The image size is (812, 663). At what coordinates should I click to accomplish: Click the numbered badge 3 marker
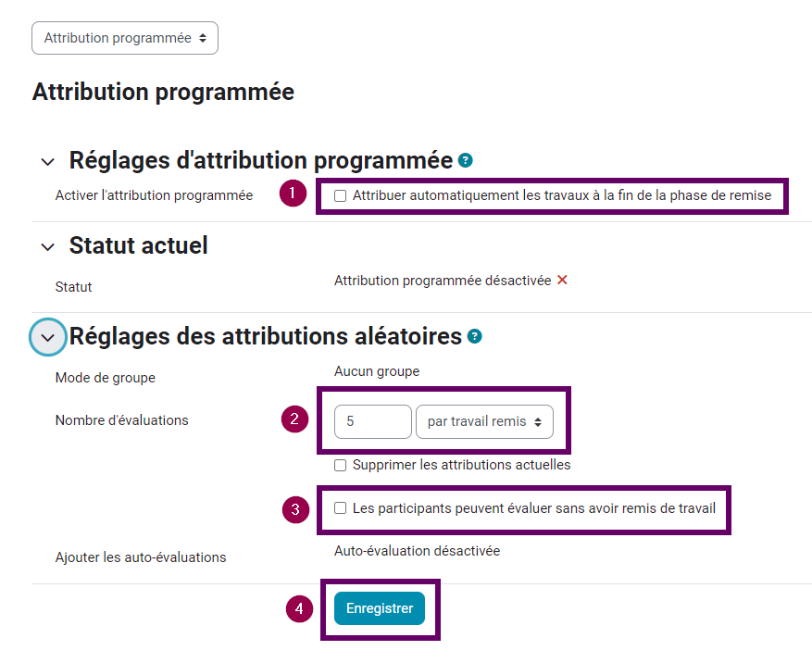295,509
